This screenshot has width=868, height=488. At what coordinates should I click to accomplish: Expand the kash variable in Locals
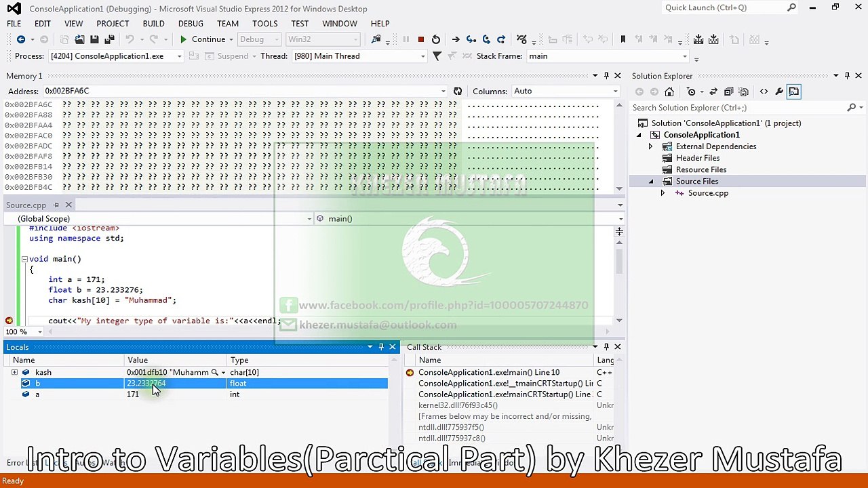(x=14, y=372)
